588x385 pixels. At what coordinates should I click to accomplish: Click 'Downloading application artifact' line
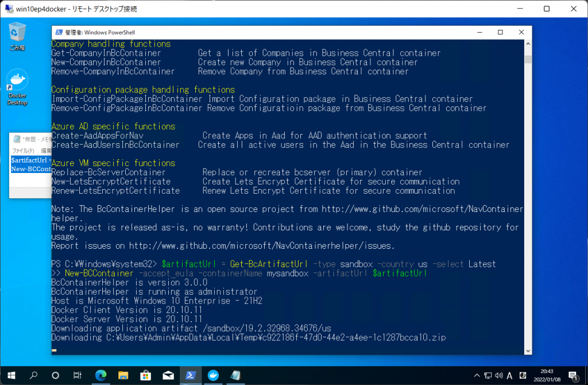[x=191, y=328]
